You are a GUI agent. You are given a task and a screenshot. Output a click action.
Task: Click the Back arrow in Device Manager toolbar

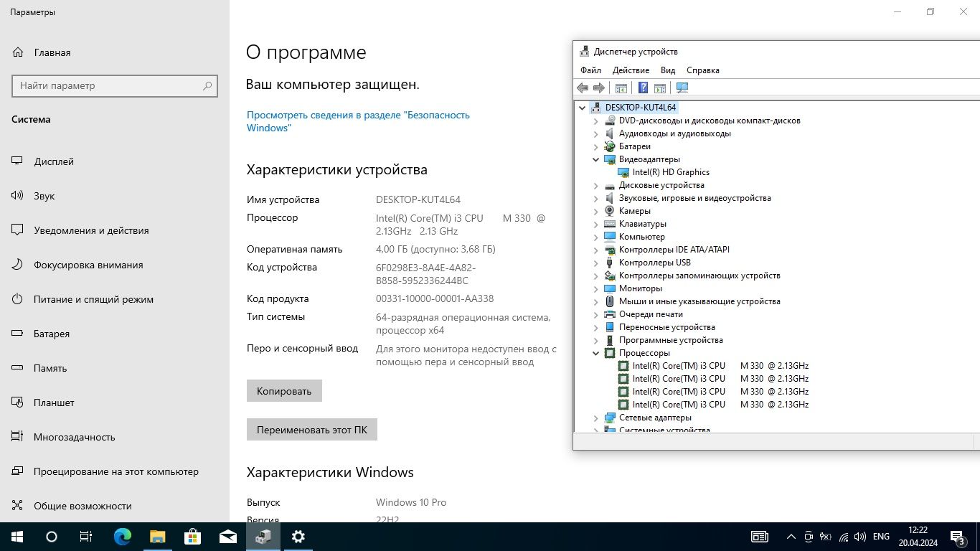[583, 88]
